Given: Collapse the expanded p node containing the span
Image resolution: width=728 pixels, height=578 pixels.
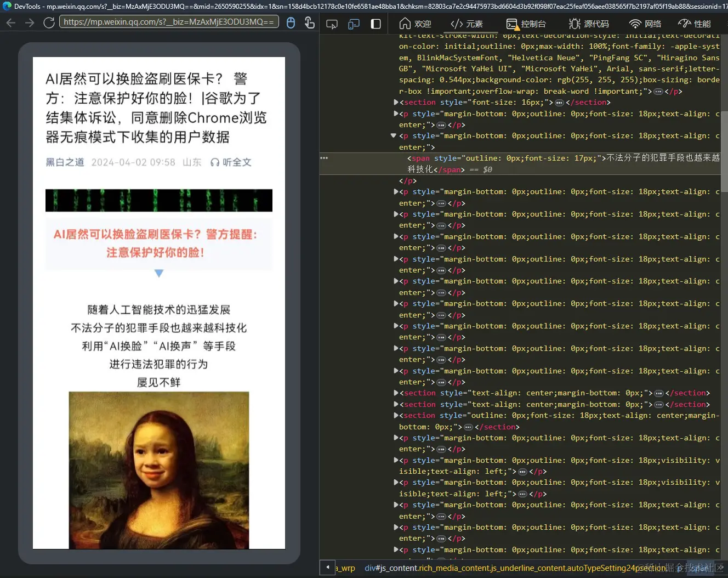Looking at the screenshot, I should click(393, 135).
